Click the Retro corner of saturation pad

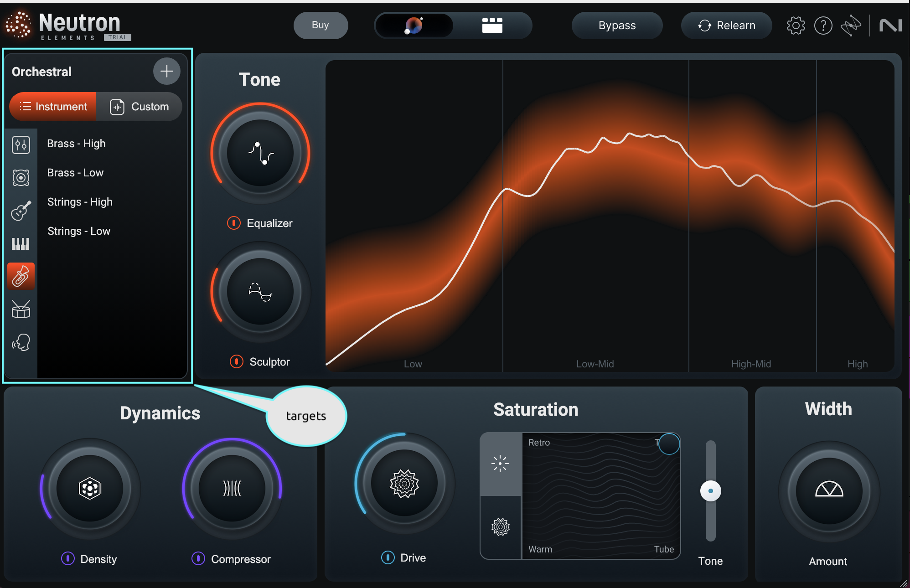(539, 443)
